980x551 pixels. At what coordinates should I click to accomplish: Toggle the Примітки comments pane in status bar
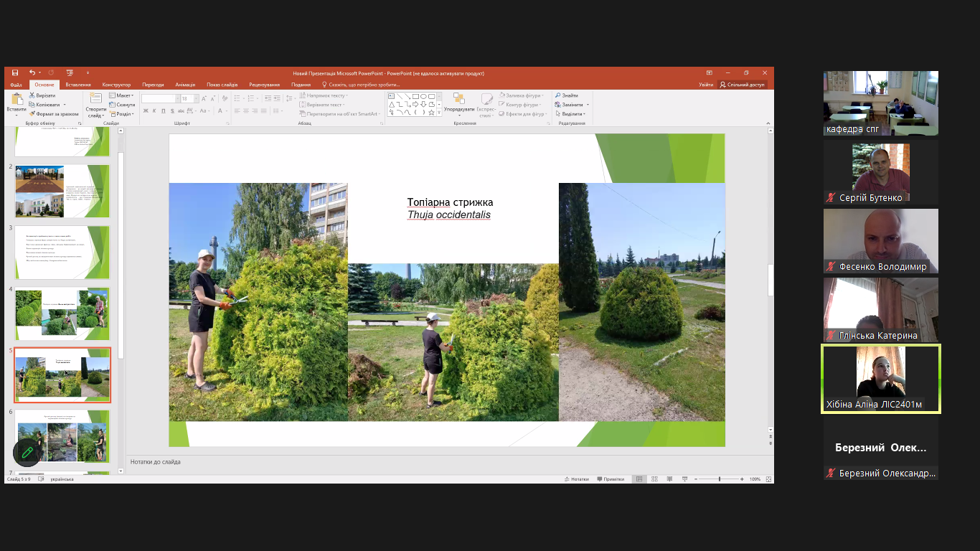tap(610, 479)
